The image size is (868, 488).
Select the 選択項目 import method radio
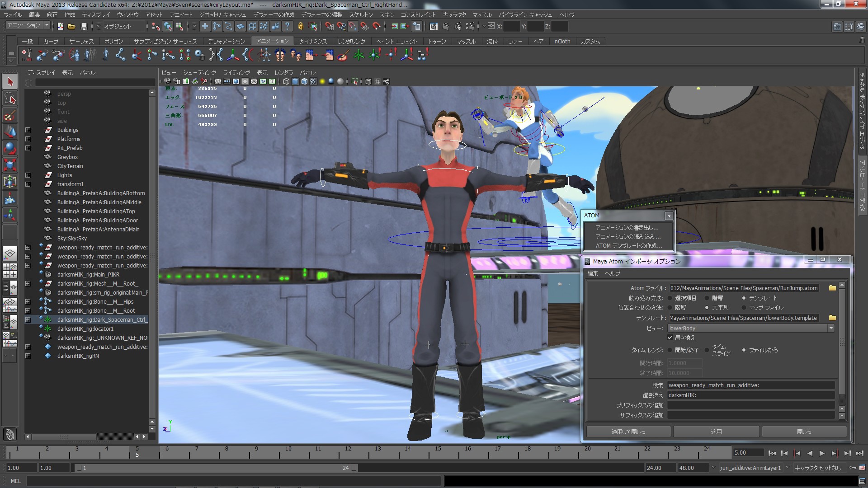click(670, 298)
